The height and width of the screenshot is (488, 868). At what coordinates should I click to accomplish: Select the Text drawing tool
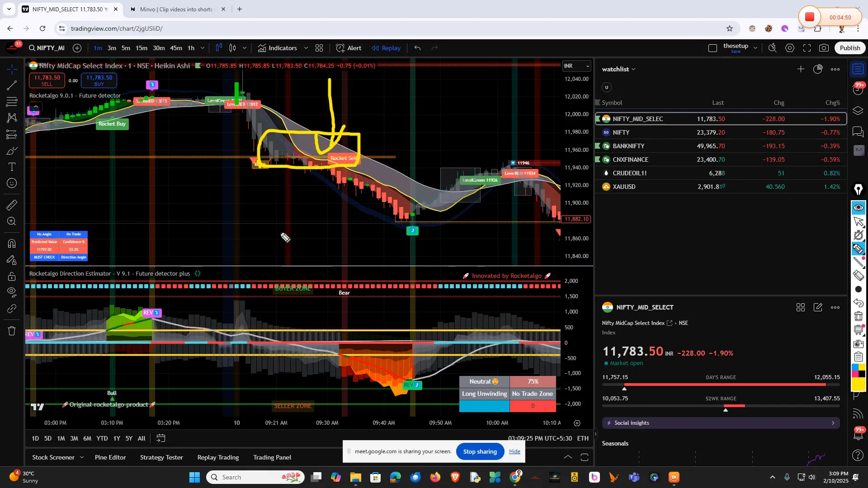coord(11,167)
